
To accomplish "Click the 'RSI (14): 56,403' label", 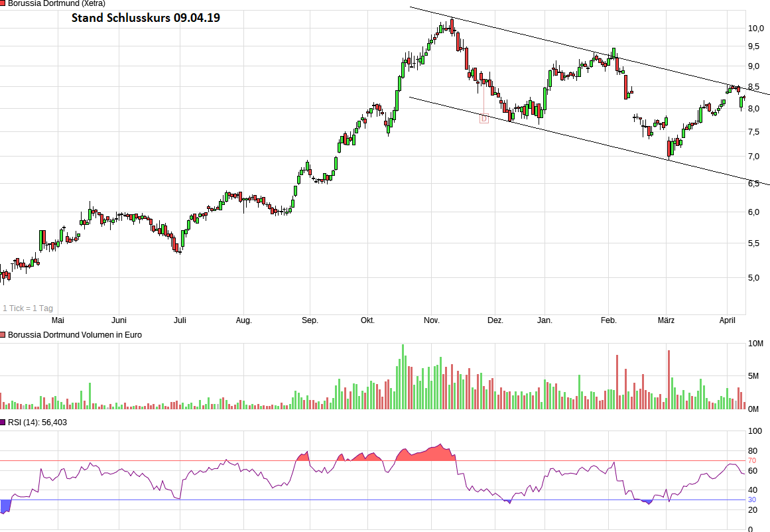I will [37, 423].
